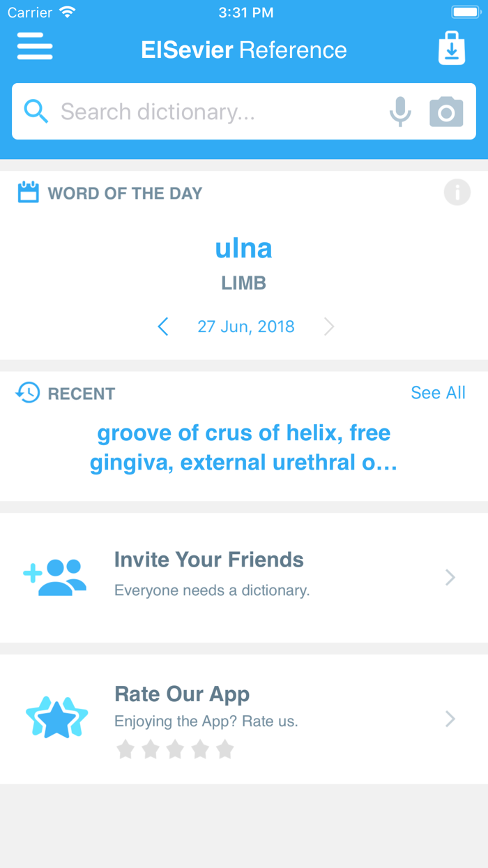Go to next Word of the Day
The height and width of the screenshot is (868, 488).
pos(329,327)
